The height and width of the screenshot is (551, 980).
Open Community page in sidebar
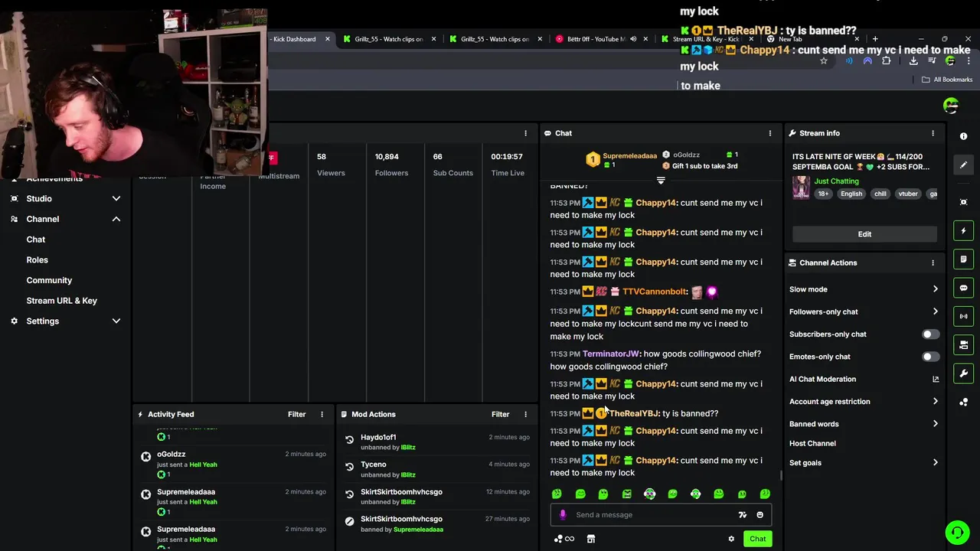(49, 280)
